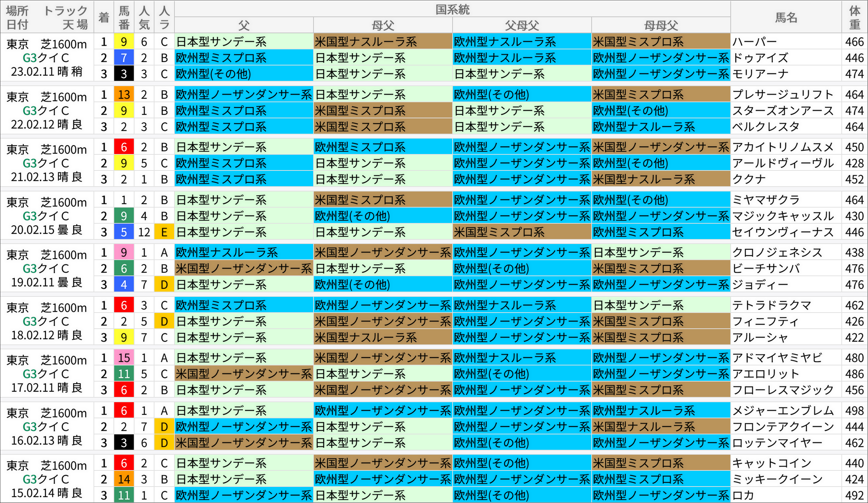Click the date 15.02.14 晴 良

(47, 493)
